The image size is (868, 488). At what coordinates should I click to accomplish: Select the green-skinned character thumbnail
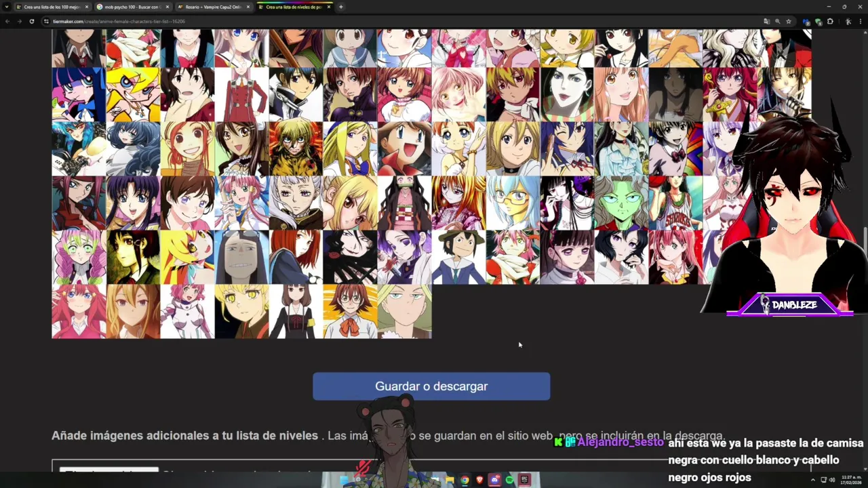(x=621, y=203)
